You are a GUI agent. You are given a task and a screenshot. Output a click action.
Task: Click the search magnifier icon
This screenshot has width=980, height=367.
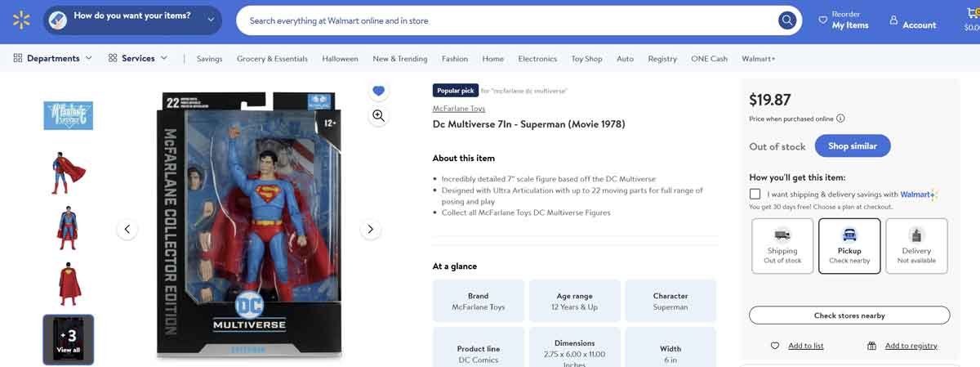786,20
